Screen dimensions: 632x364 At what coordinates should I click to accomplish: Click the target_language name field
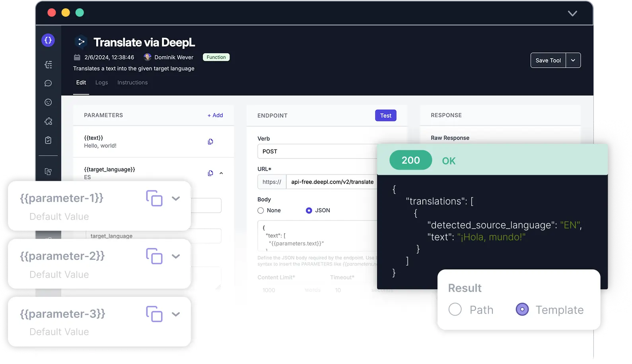pos(154,236)
